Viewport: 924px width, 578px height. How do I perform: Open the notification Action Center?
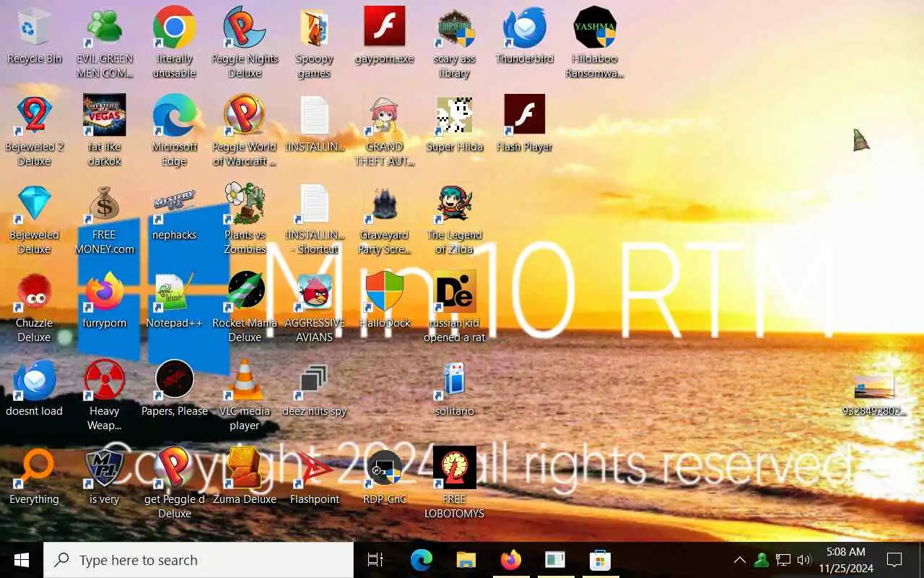(x=894, y=560)
